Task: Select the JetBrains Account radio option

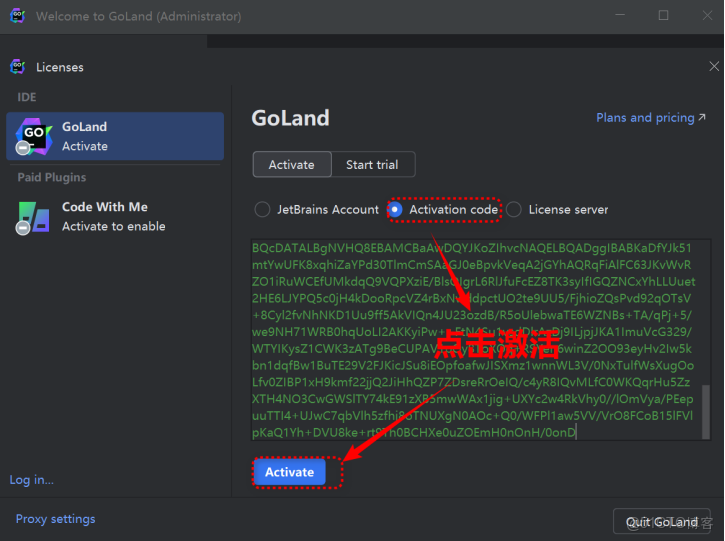Action: (x=262, y=210)
